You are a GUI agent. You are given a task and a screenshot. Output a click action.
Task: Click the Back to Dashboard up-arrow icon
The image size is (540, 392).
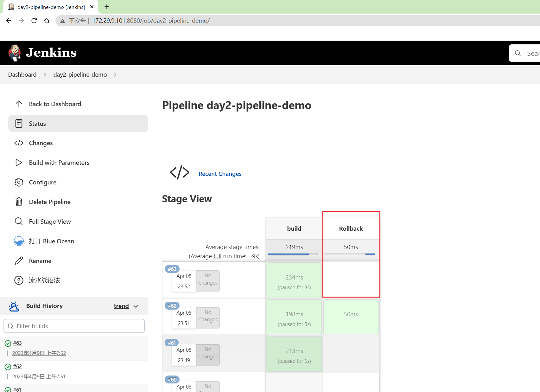(19, 104)
